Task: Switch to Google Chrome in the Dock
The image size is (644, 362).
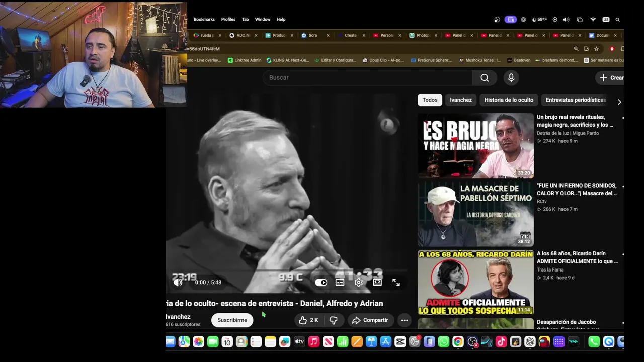Action: tap(458, 342)
